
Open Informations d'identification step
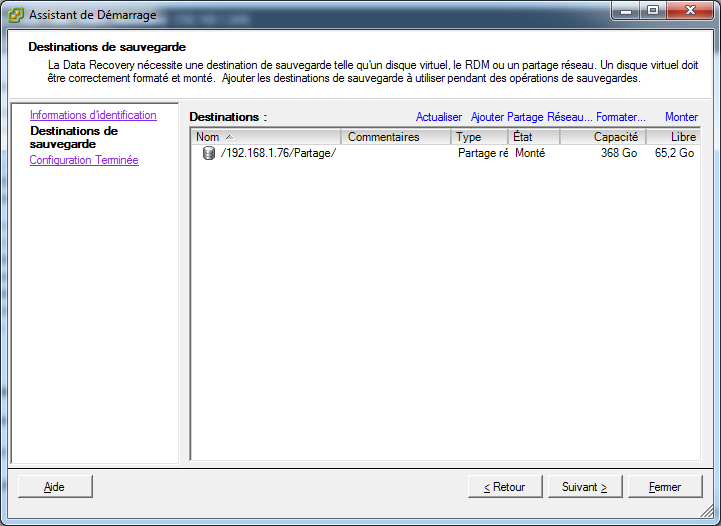93,115
